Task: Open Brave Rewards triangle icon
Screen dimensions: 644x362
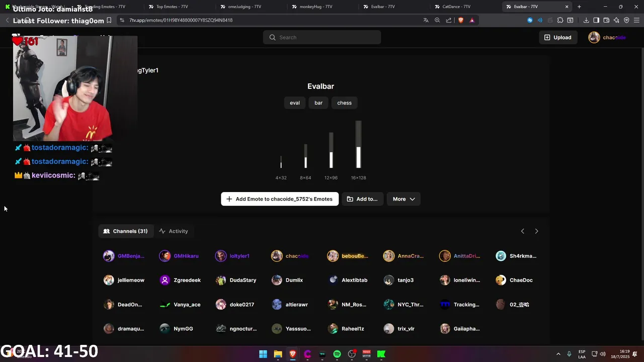Action: 472,20
